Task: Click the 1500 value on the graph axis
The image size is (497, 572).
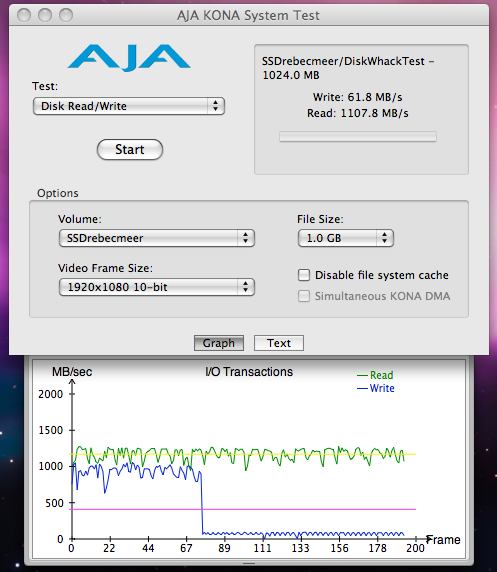Action: (50, 430)
